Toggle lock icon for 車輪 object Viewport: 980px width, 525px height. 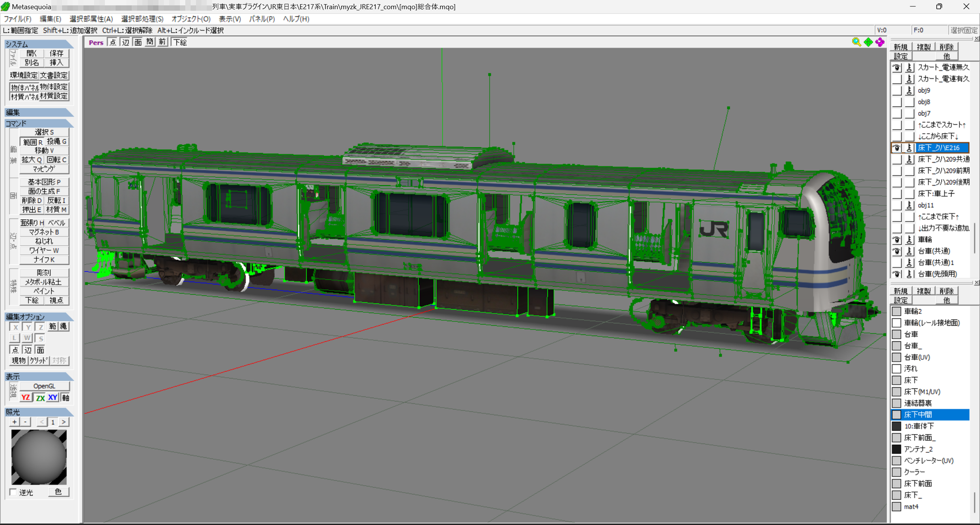pos(909,240)
